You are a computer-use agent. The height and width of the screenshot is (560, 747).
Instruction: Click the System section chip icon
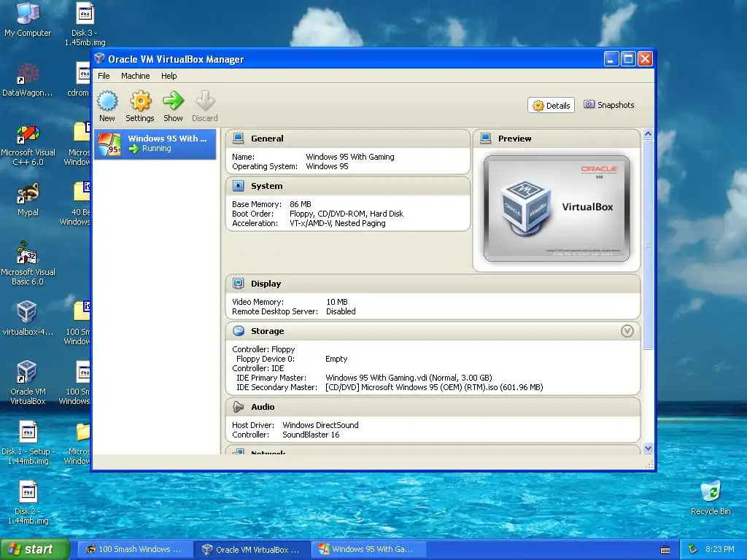239,186
